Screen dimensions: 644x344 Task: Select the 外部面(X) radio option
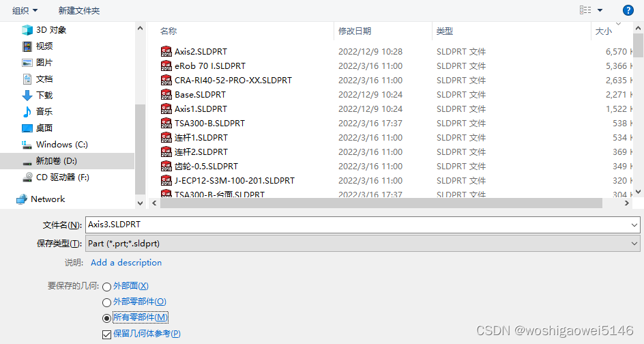[x=107, y=287]
